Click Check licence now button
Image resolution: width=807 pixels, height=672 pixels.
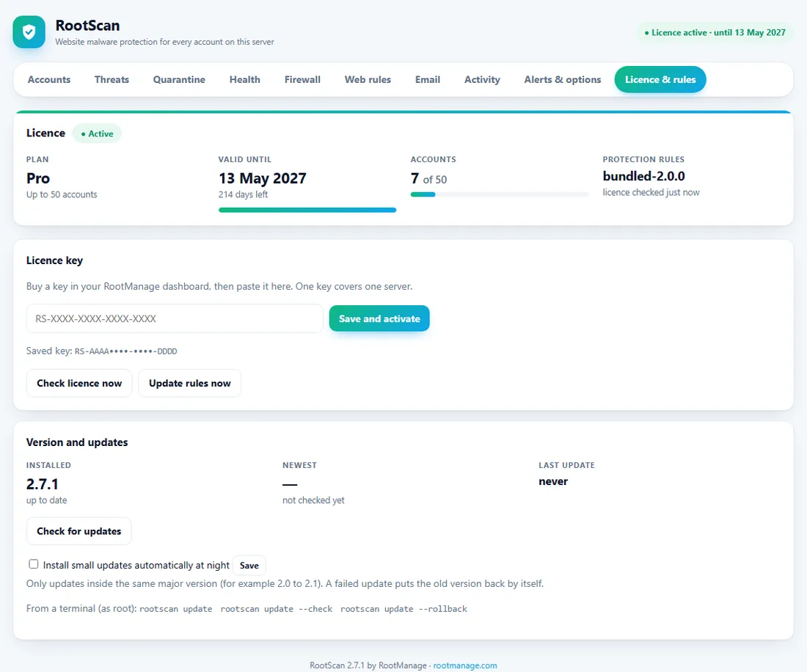pos(79,384)
